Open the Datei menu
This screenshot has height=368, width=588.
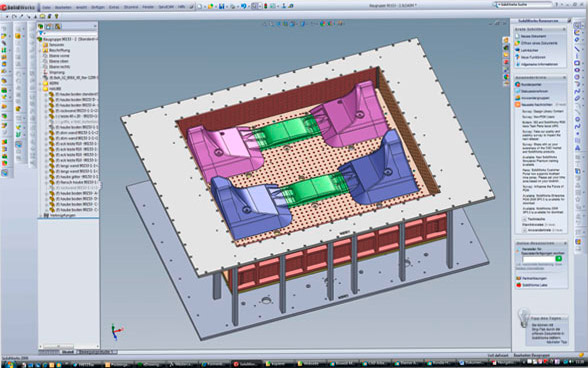point(46,7)
